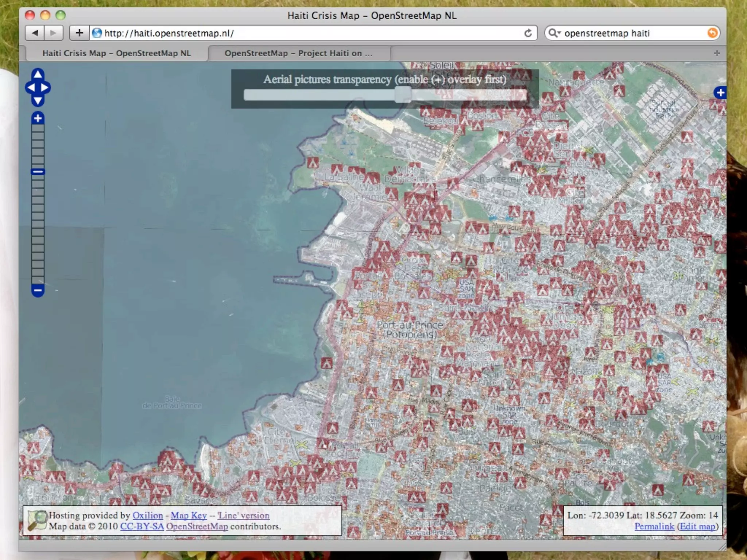Open the Map Key link
This screenshot has height=560, width=747.
point(189,515)
